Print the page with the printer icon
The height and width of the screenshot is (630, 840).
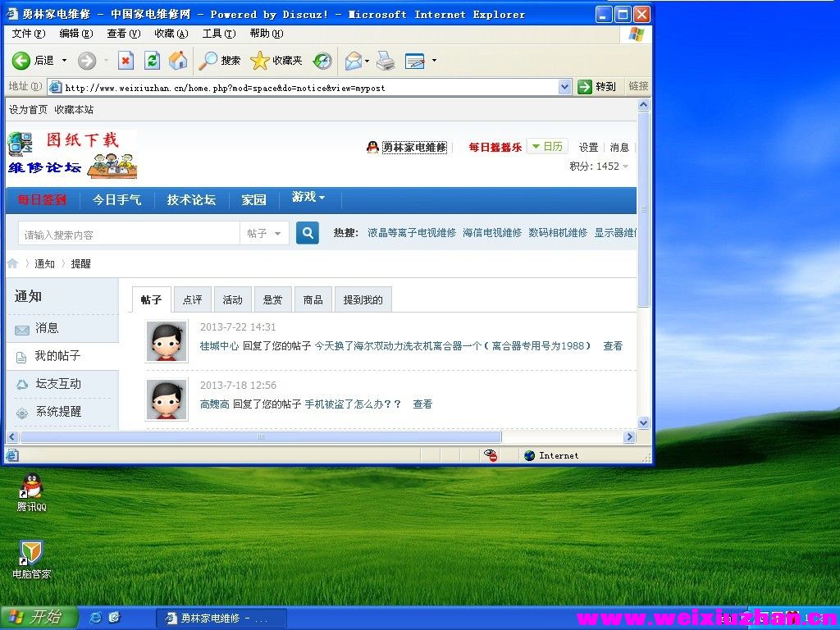click(386, 61)
